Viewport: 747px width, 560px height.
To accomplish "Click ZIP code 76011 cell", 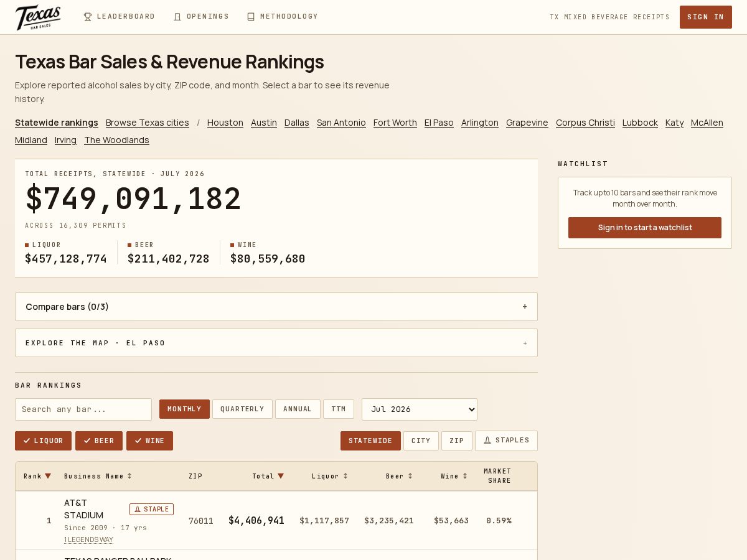I will click(x=201, y=521).
